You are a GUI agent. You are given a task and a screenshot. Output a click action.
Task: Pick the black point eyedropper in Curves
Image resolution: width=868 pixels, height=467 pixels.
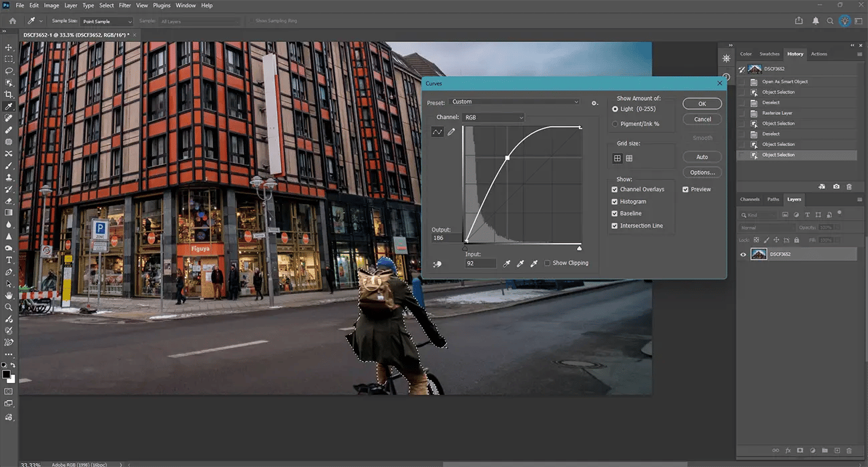click(x=507, y=264)
